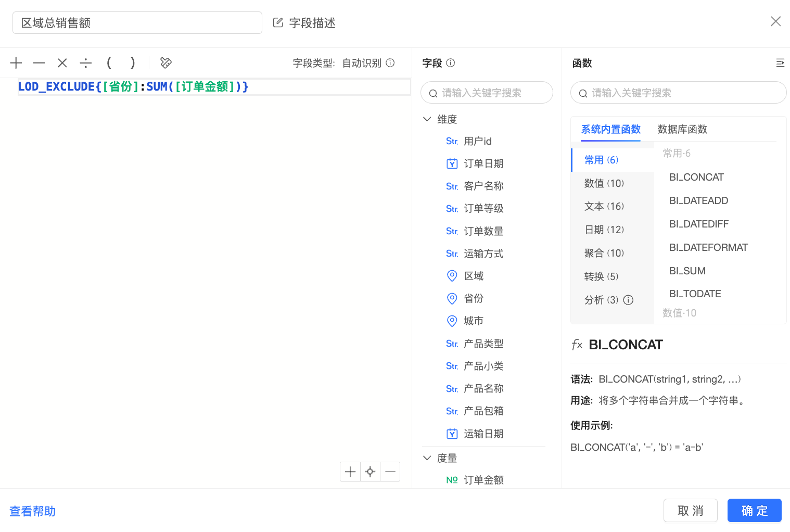Insert the minus operator
The height and width of the screenshot is (532, 790).
[x=39, y=63]
